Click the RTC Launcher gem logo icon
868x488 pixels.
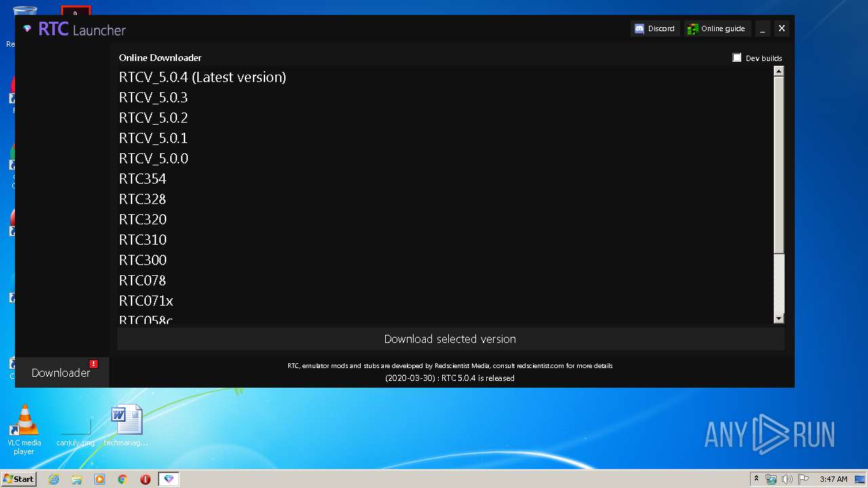[27, 29]
